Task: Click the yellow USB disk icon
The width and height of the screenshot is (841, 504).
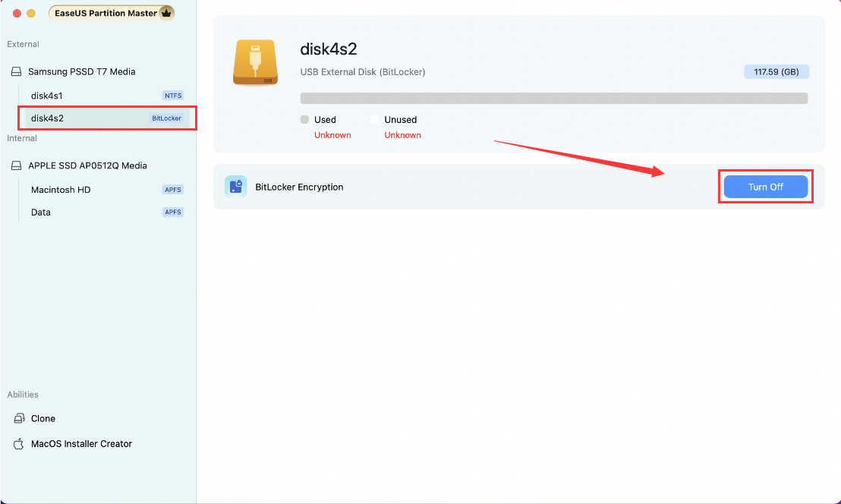Action: click(256, 62)
